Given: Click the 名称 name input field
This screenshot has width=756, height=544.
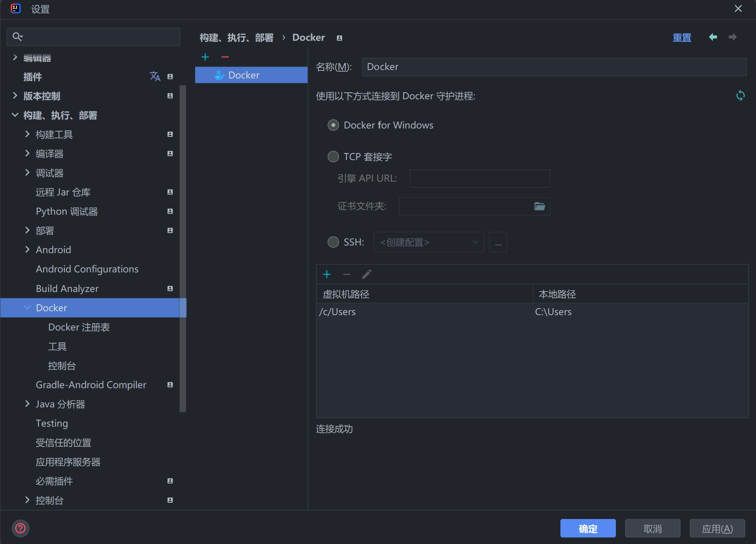Looking at the screenshot, I should (554, 67).
